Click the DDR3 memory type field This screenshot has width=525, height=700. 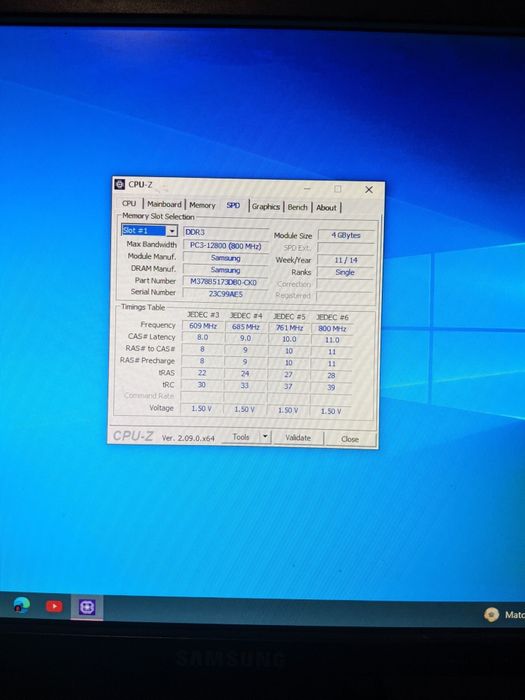click(225, 232)
